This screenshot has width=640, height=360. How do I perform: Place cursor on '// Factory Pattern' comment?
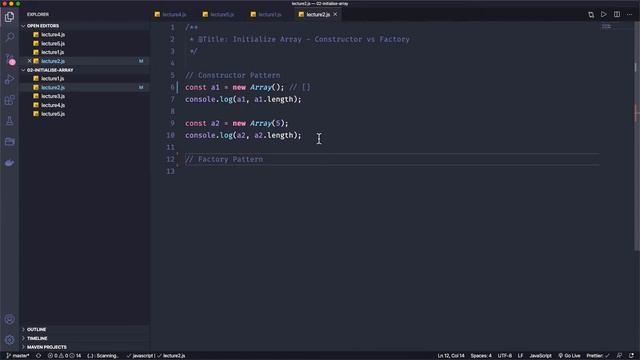click(224, 159)
